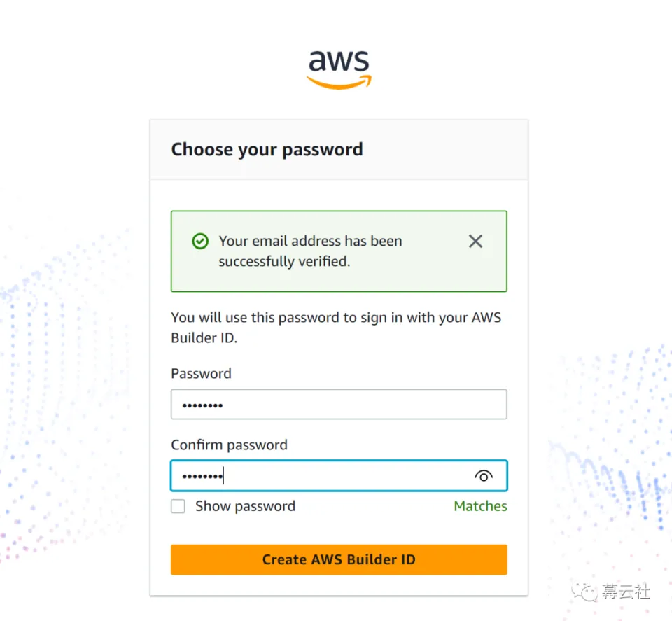Click the AWS Builder ID description text
This screenshot has height=621, width=672.
point(336,328)
